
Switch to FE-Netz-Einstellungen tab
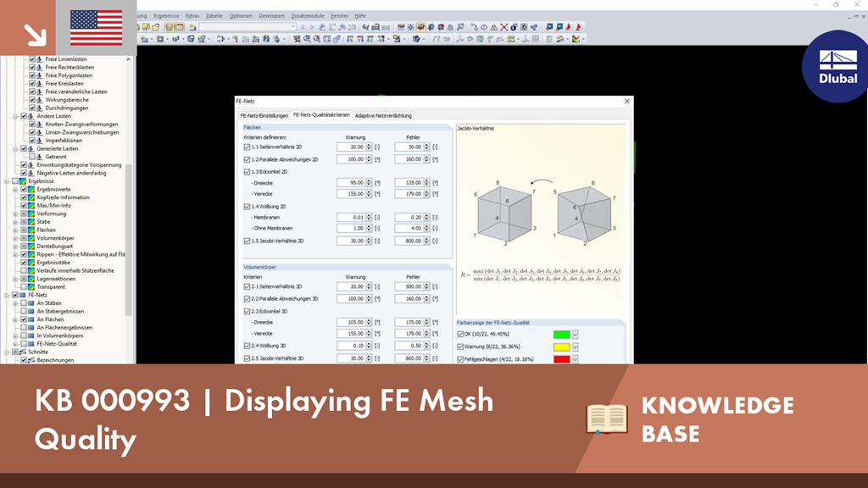tap(264, 115)
